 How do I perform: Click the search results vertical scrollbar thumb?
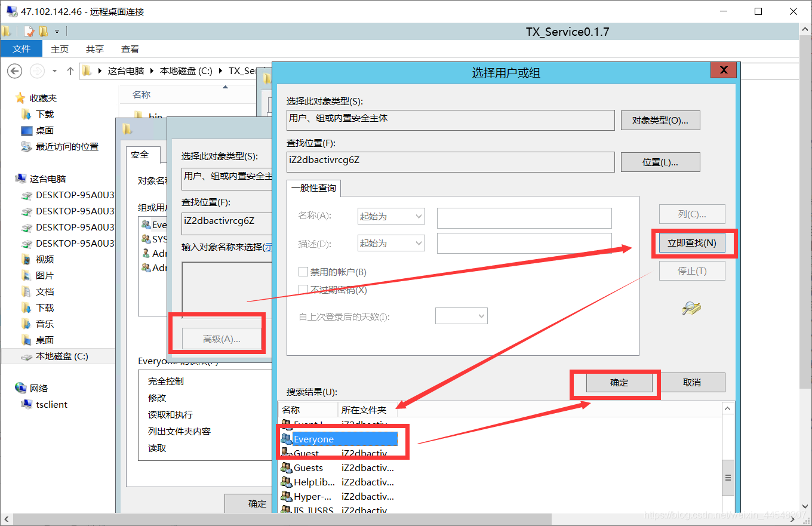point(728,478)
